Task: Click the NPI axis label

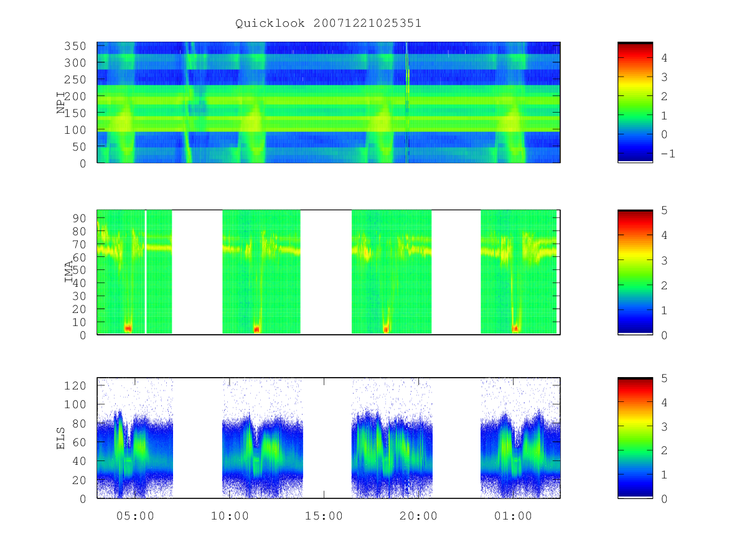Action: click(61, 103)
